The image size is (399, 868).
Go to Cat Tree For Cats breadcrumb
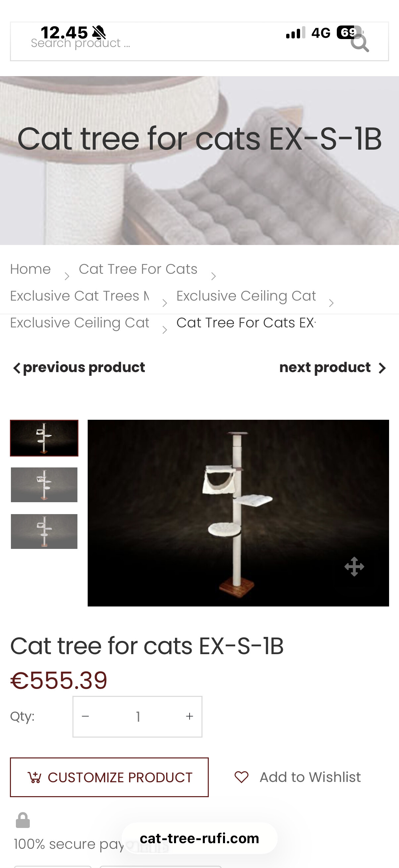[x=138, y=269]
